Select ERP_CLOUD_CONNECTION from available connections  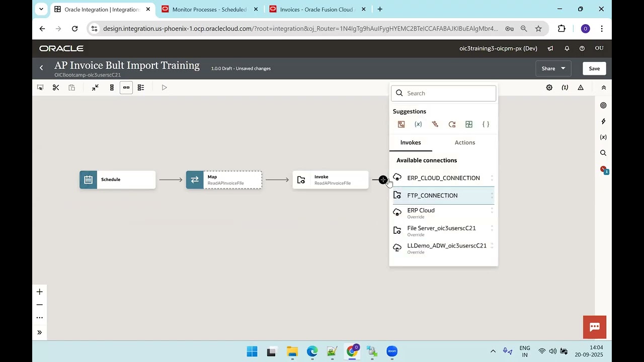click(x=443, y=178)
